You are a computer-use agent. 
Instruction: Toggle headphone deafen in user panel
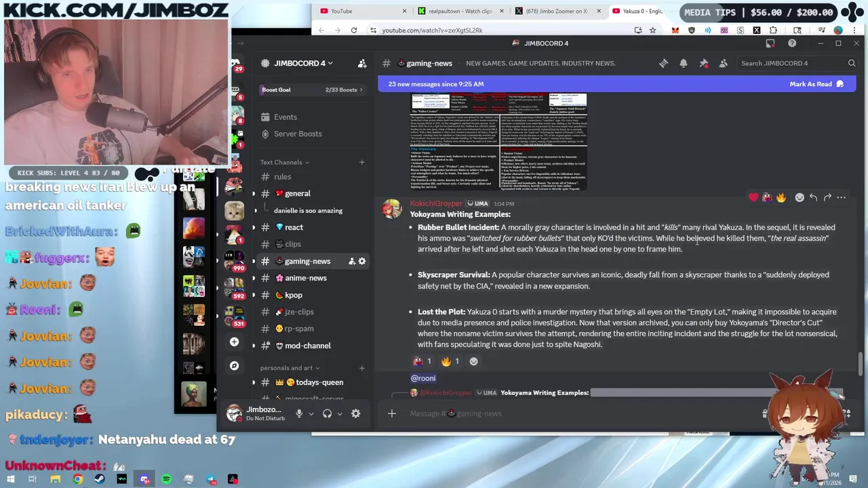click(328, 413)
